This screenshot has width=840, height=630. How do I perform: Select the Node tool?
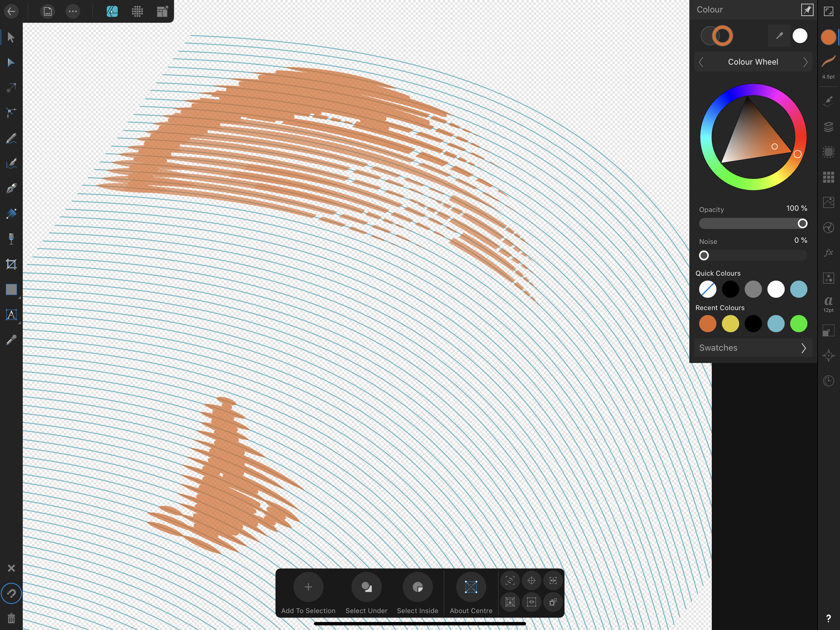[11, 63]
